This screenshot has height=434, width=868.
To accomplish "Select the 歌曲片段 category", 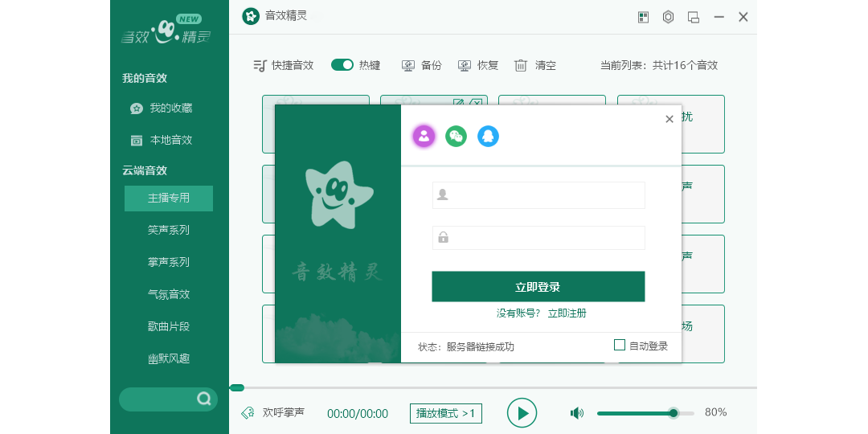I will tap(169, 326).
